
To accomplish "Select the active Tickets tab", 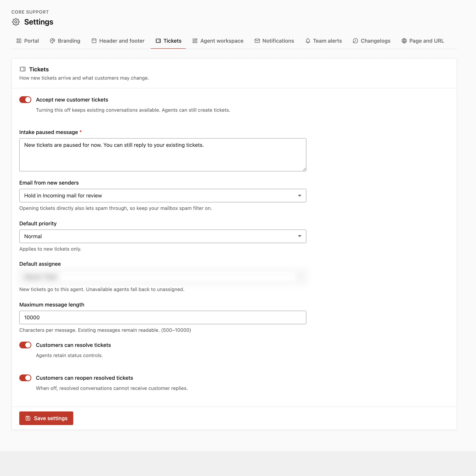I will point(168,41).
